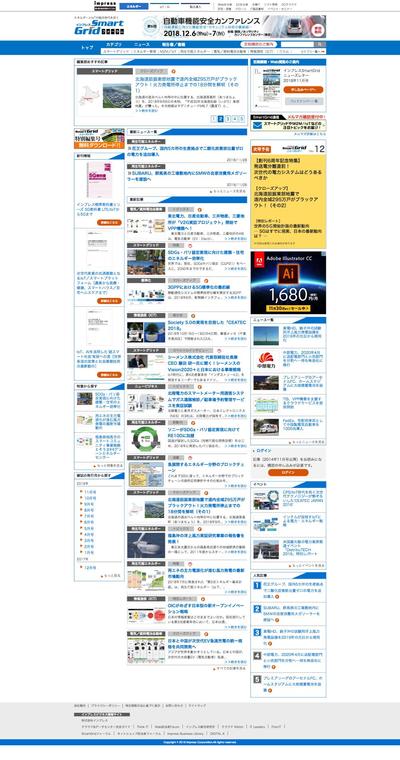Click the プライバシーポリシー footer link
The height and width of the screenshot is (760, 400).
click(x=104, y=705)
